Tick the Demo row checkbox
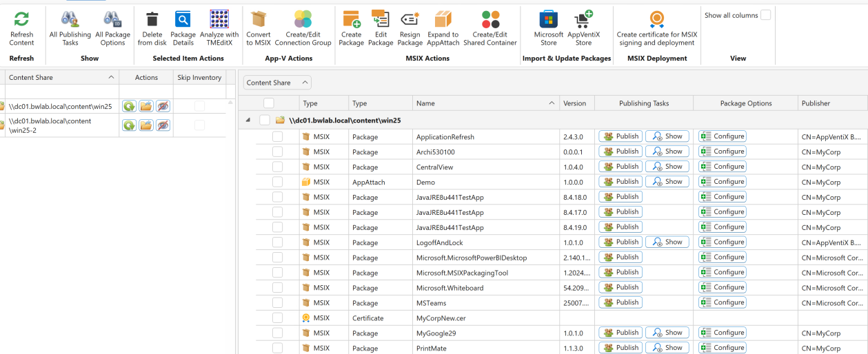Image resolution: width=868 pixels, height=354 pixels. [x=277, y=183]
